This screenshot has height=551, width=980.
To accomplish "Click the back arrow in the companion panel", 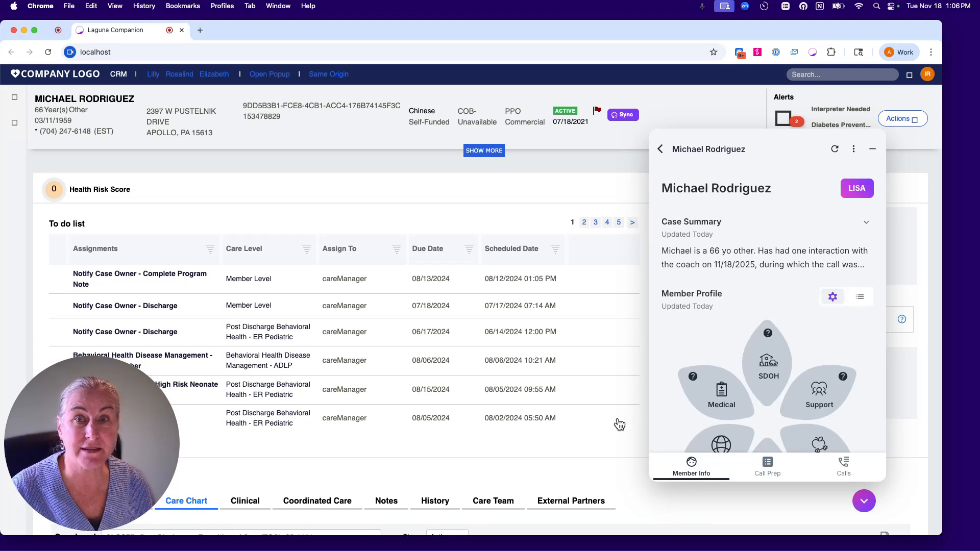I will pos(659,148).
